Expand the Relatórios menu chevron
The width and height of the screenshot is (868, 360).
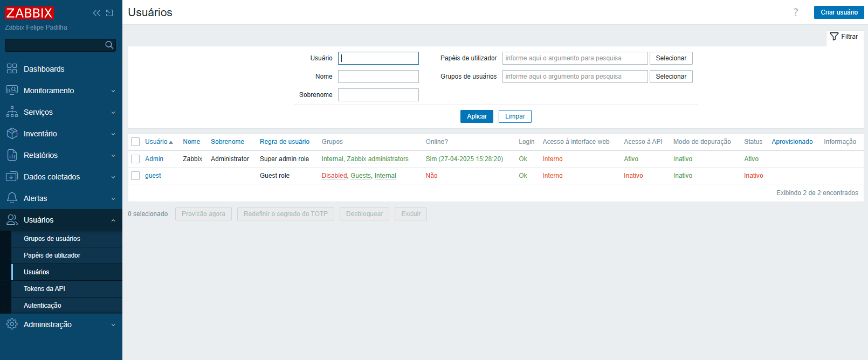point(113,156)
